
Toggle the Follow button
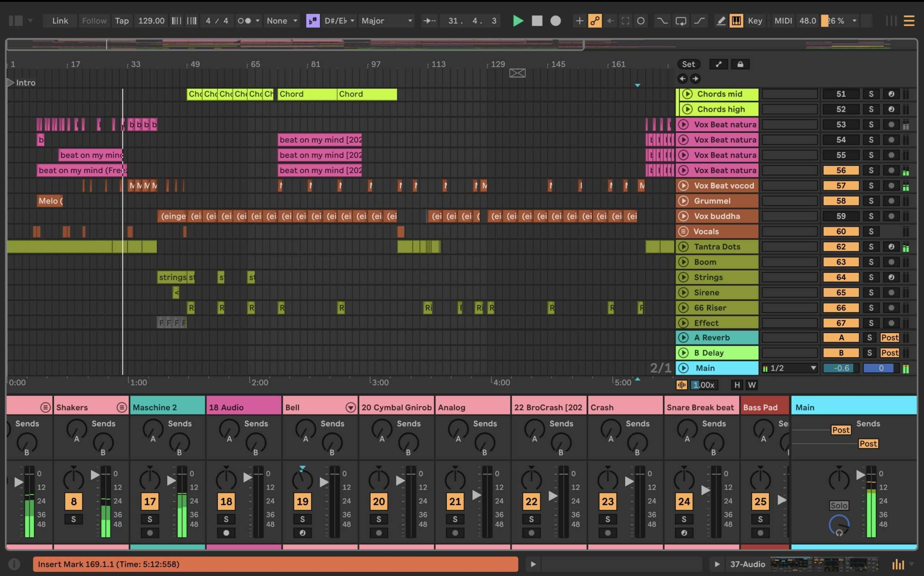click(94, 21)
